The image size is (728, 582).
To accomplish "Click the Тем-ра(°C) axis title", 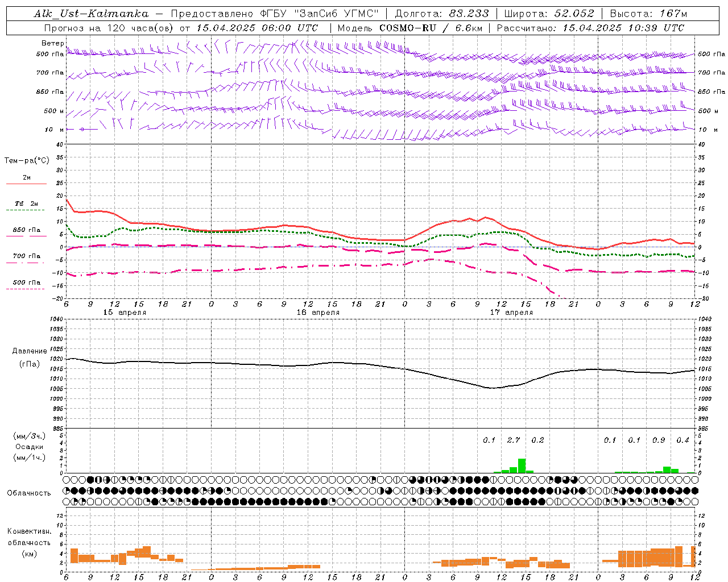I will click(x=27, y=161).
